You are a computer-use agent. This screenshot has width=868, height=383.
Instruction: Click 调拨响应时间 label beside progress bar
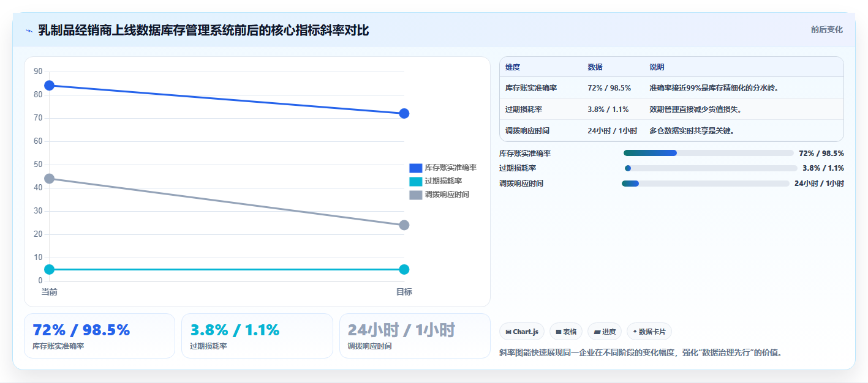click(521, 184)
